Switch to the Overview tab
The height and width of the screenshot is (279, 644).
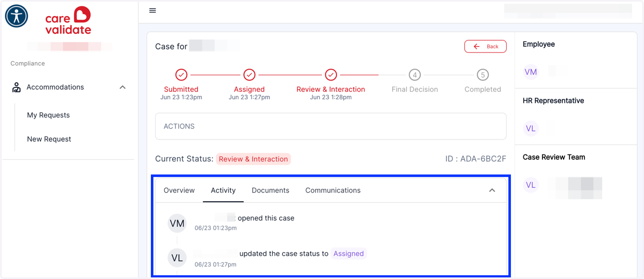(x=179, y=190)
